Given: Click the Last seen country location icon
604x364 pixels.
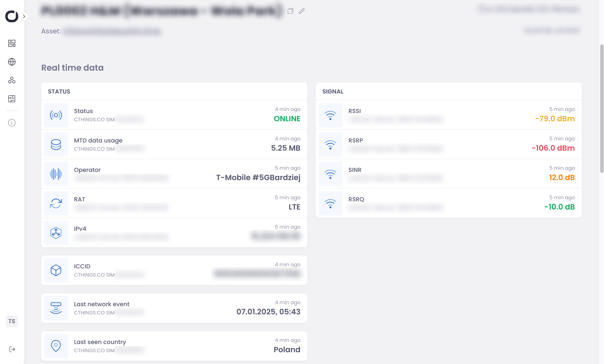Looking at the screenshot, I should pos(56,346).
